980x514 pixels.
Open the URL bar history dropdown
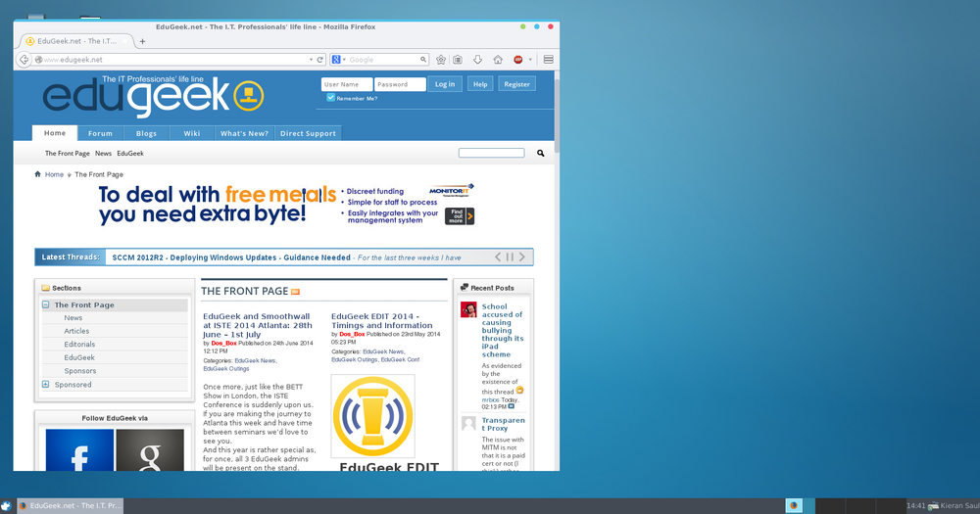click(311, 60)
